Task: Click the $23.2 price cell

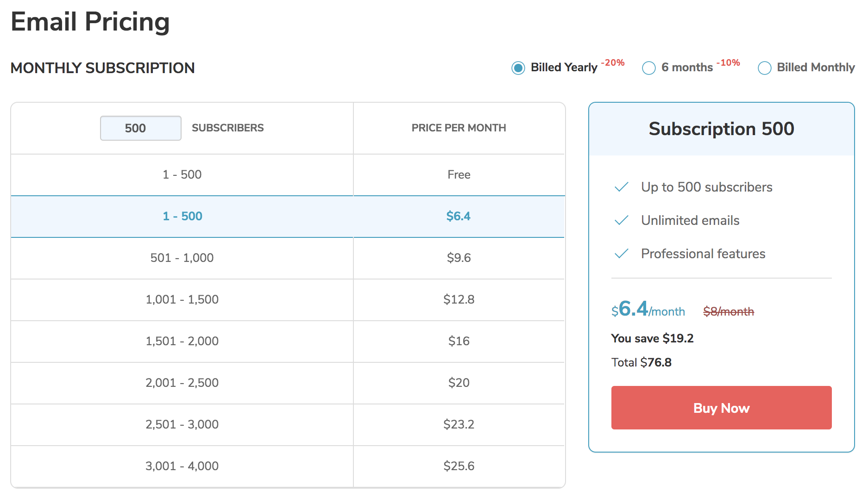Action: tap(459, 424)
